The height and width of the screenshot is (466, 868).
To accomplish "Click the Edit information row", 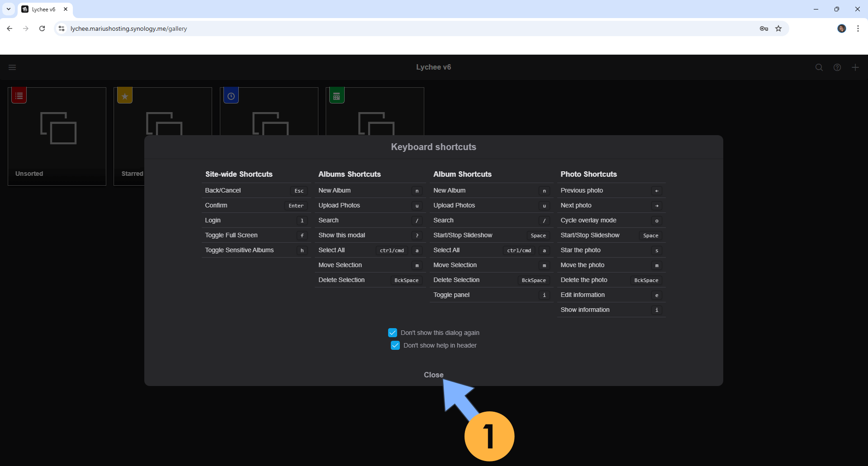I will pyautogui.click(x=611, y=295).
